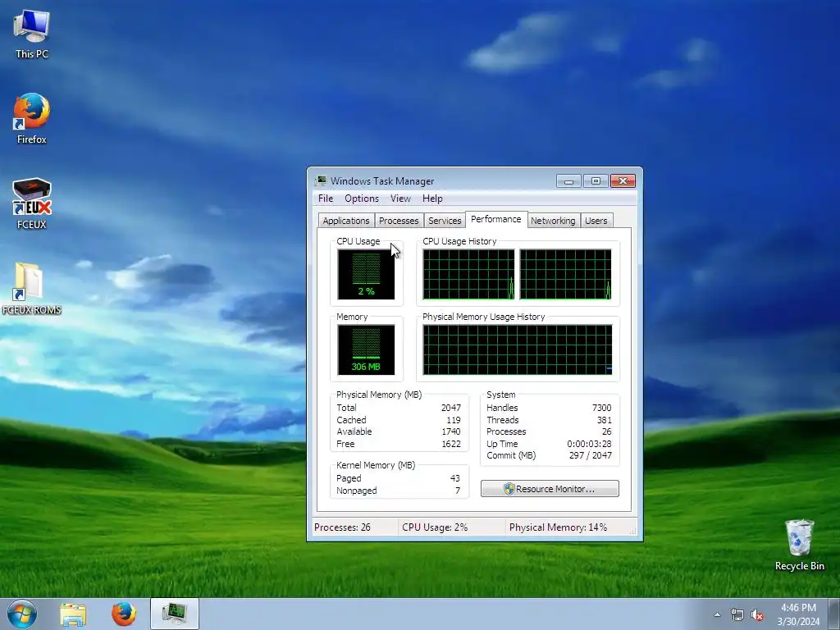Image resolution: width=840 pixels, height=630 pixels.
Task: Open the This PC desktop icon
Action: click(x=32, y=34)
